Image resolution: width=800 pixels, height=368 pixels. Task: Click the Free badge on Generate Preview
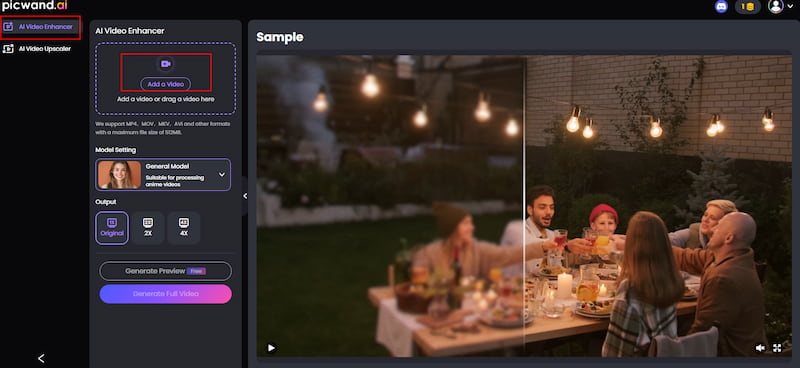click(196, 271)
